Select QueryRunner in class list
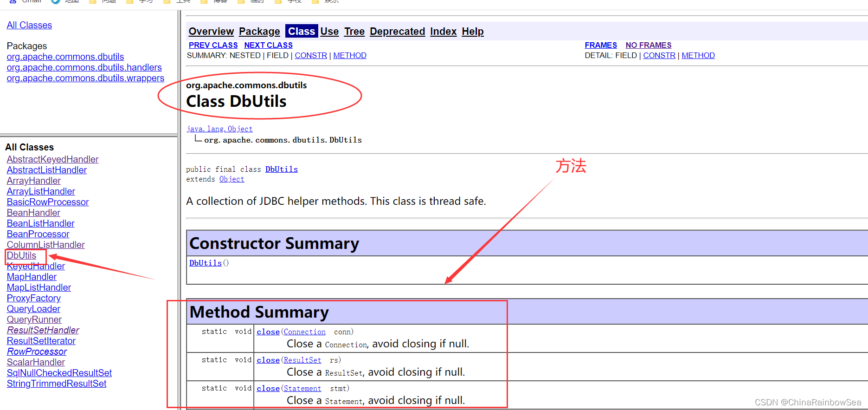The image size is (868, 410). [34, 319]
